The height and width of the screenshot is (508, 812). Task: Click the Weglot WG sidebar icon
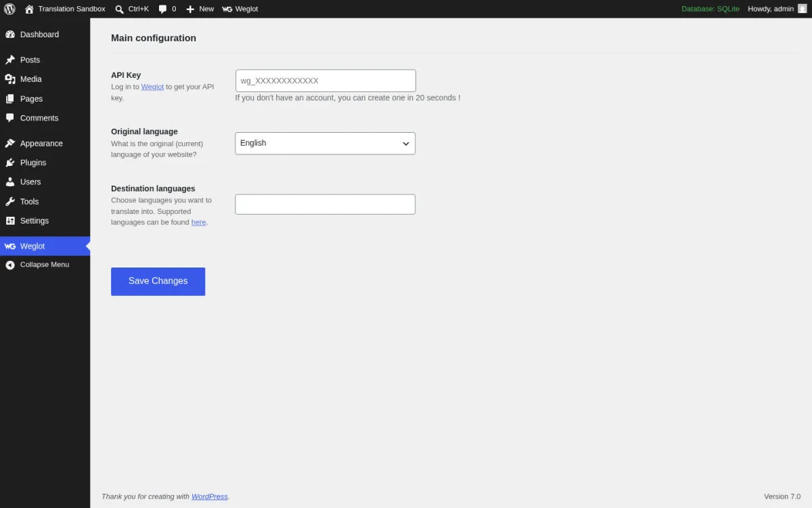[x=10, y=247]
